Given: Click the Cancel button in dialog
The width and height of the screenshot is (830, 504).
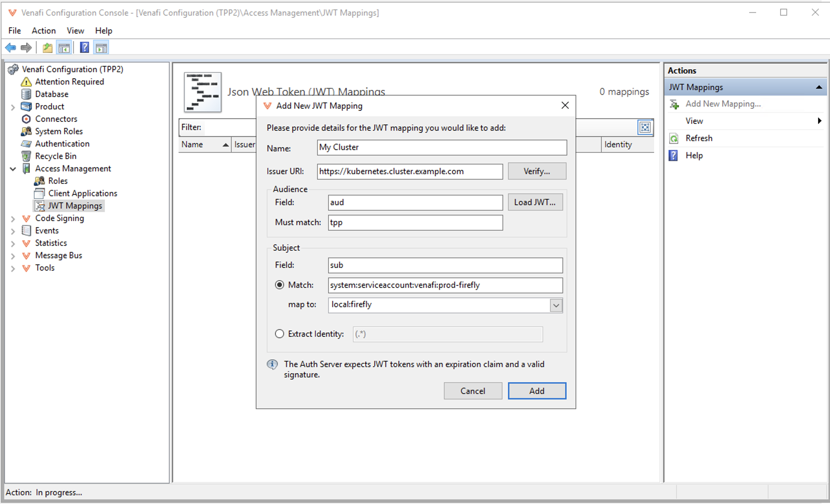Looking at the screenshot, I should [473, 391].
